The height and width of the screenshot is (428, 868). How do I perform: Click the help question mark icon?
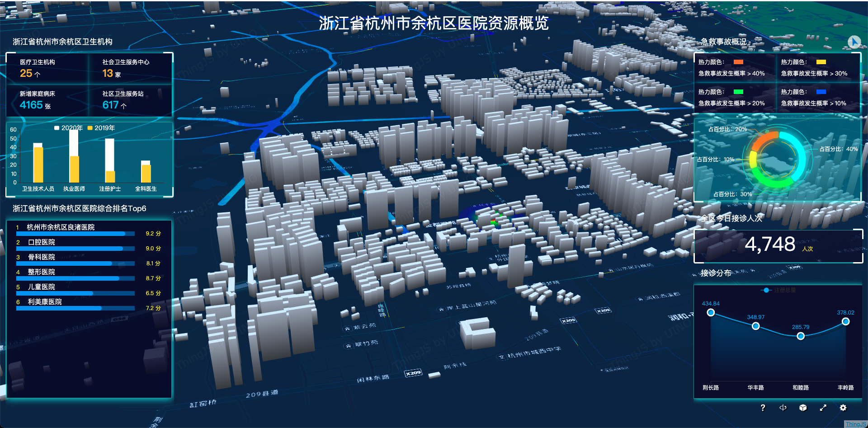763,408
